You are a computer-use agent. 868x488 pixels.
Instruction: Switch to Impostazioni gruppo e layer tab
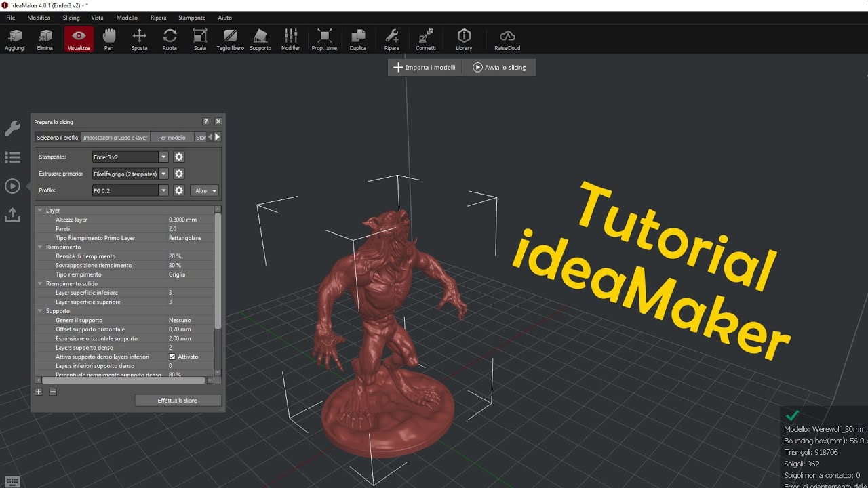click(x=115, y=137)
